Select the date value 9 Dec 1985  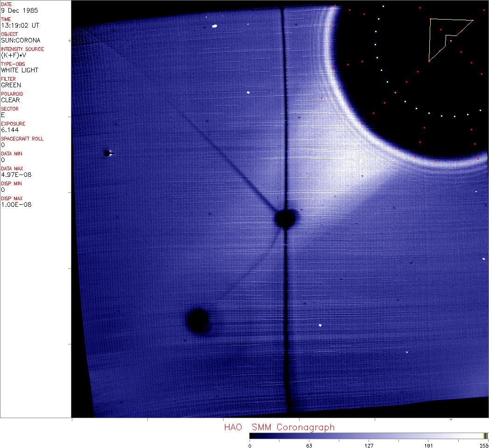pos(20,10)
